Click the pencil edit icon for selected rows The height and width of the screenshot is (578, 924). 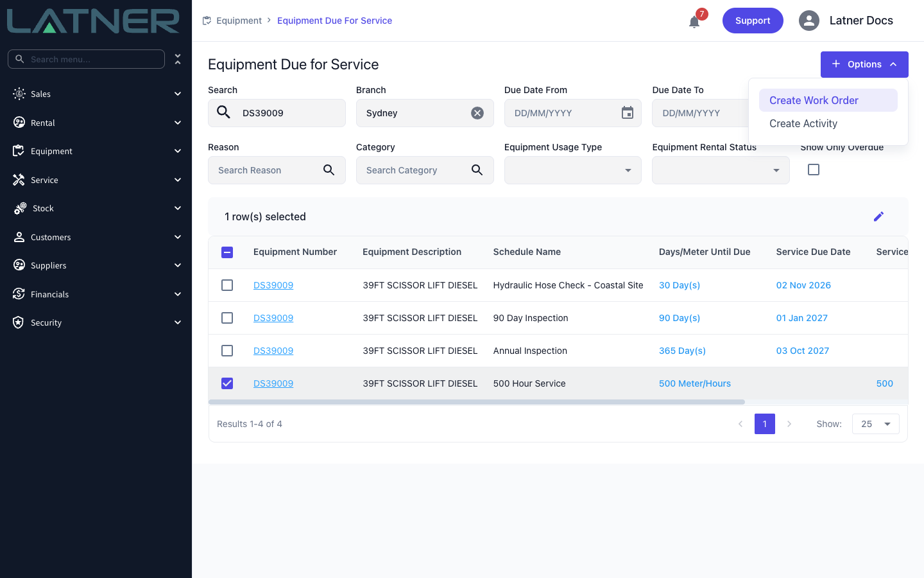click(x=878, y=216)
